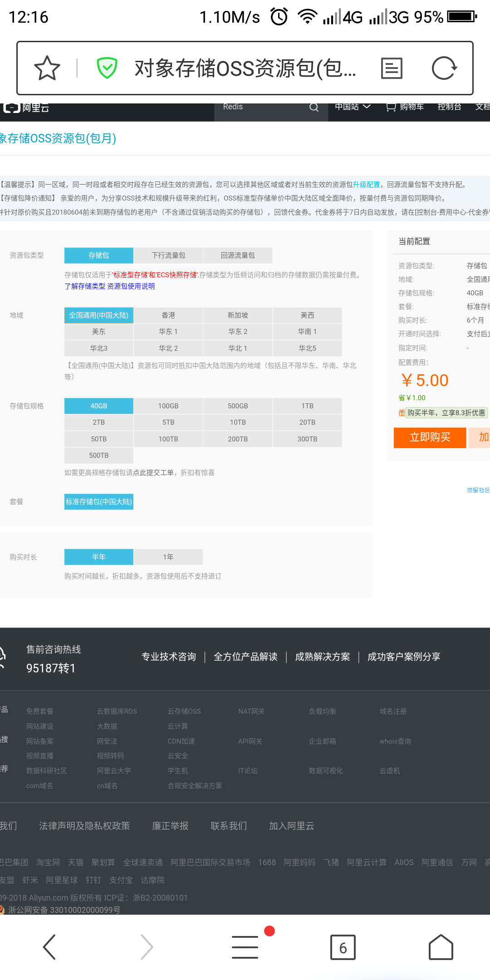Open 浙公网安备 33010002000099号 link
The width and height of the screenshot is (490, 980).
click(x=64, y=910)
